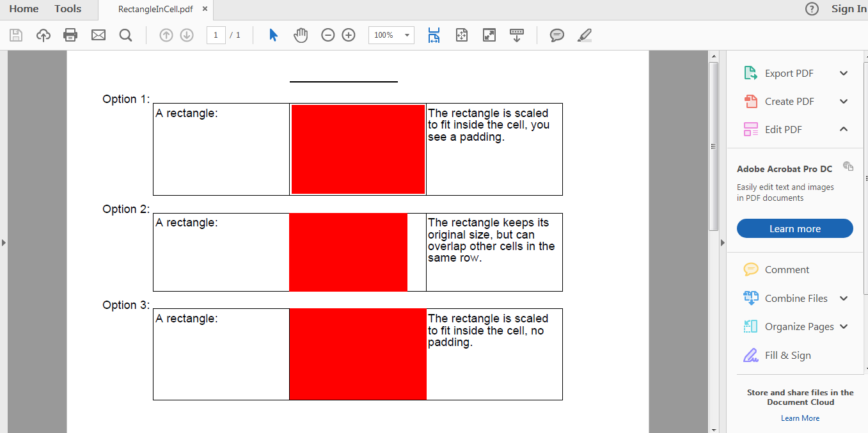The width and height of the screenshot is (868, 433).
Task: Email the document via the envelope icon
Action: (98, 35)
